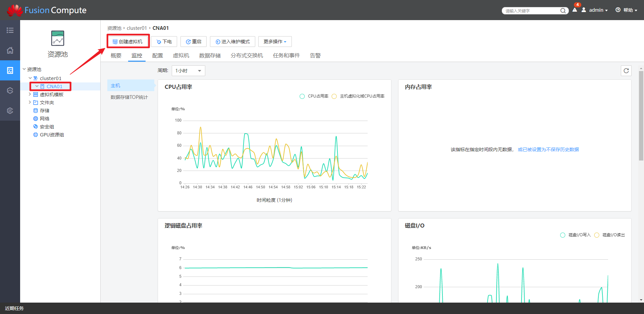Select 数据存储TOP统计 in side menu
Viewport: 644px width, 314px height.
[x=129, y=97]
